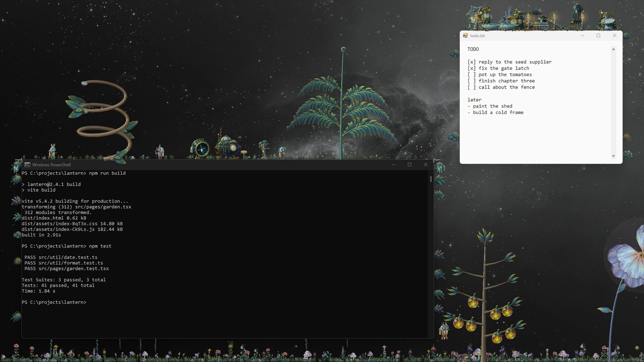The height and width of the screenshot is (362, 644).
Task: Click line 'fix the gate latch'
Action: point(498,68)
